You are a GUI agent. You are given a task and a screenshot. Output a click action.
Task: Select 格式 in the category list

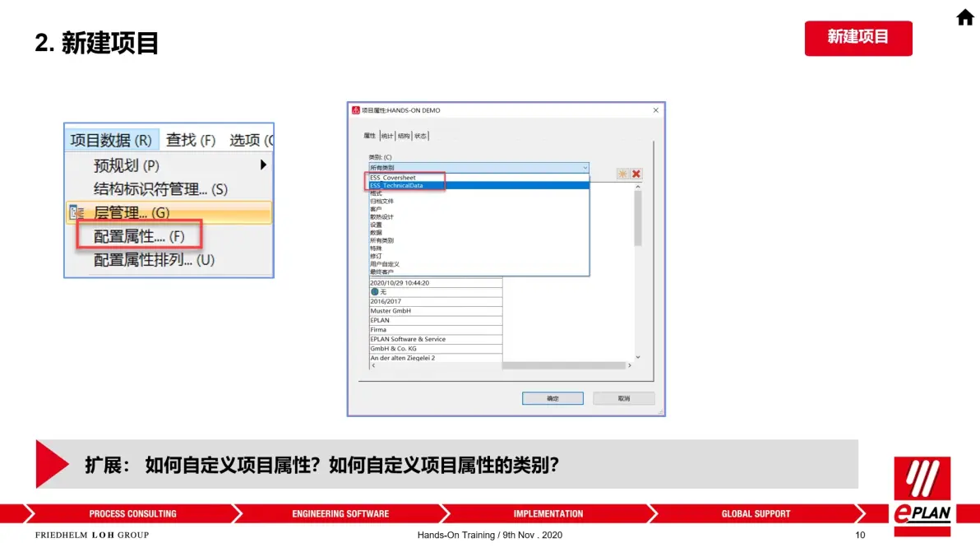478,193
